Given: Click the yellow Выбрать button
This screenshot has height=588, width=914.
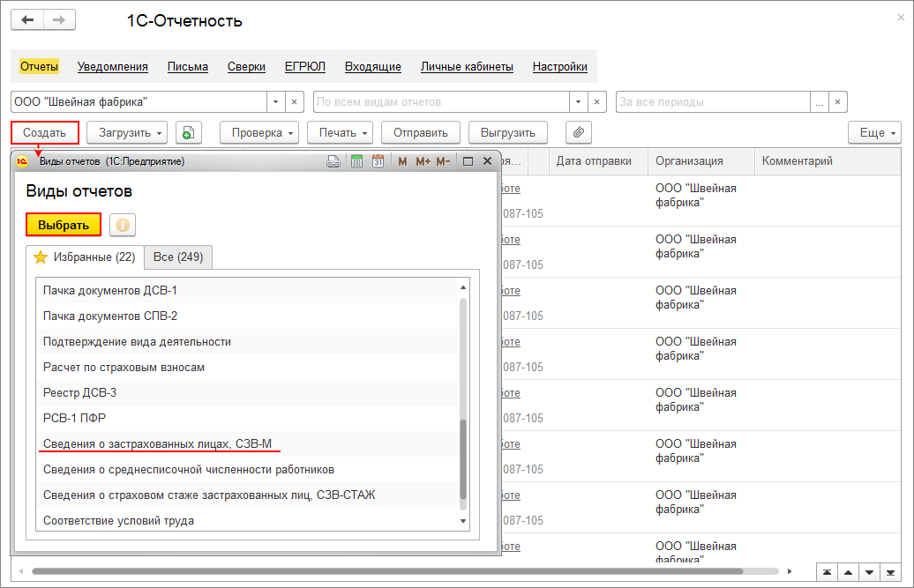Looking at the screenshot, I should click(64, 225).
